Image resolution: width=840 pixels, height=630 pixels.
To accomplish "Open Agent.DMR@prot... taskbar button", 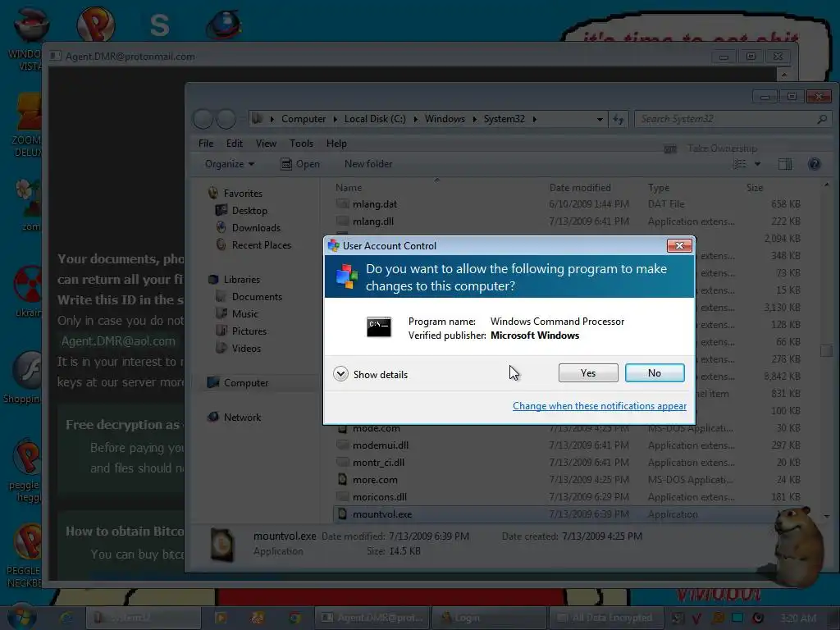I will pos(372,618).
